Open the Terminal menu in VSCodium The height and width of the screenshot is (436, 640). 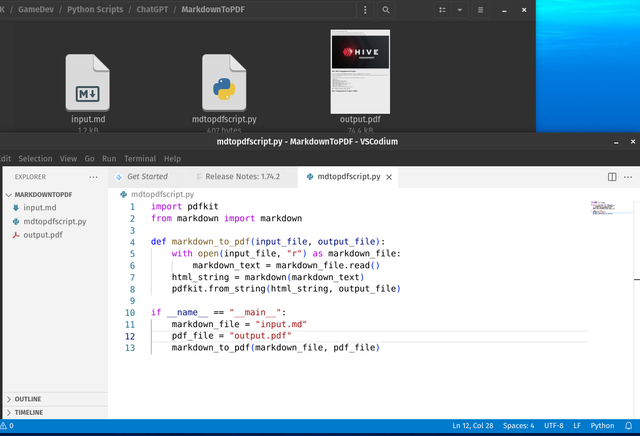pos(140,158)
